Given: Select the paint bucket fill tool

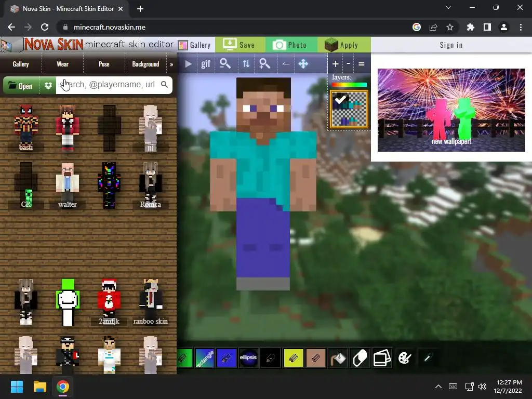Looking at the screenshot, I should (338, 358).
